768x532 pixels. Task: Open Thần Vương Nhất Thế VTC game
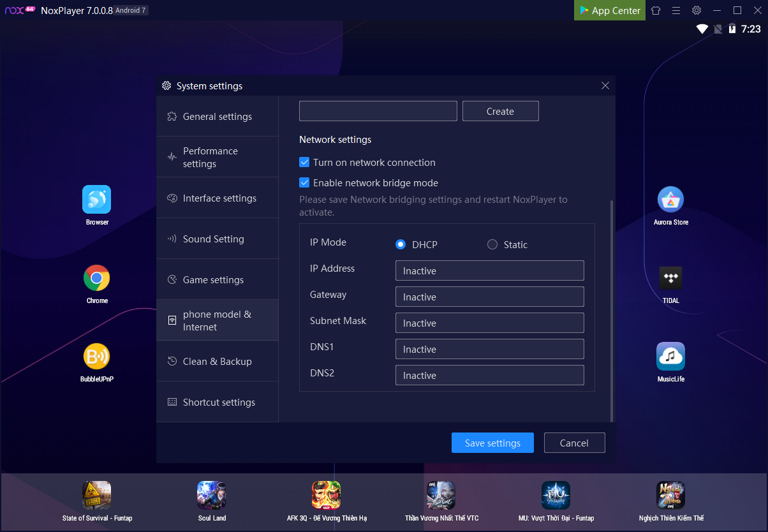click(441, 495)
